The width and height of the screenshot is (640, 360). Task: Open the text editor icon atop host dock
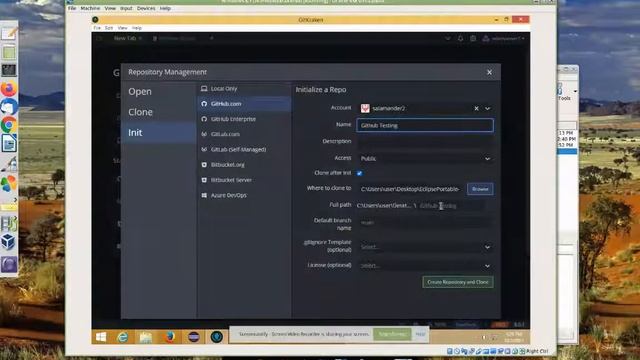click(9, 33)
